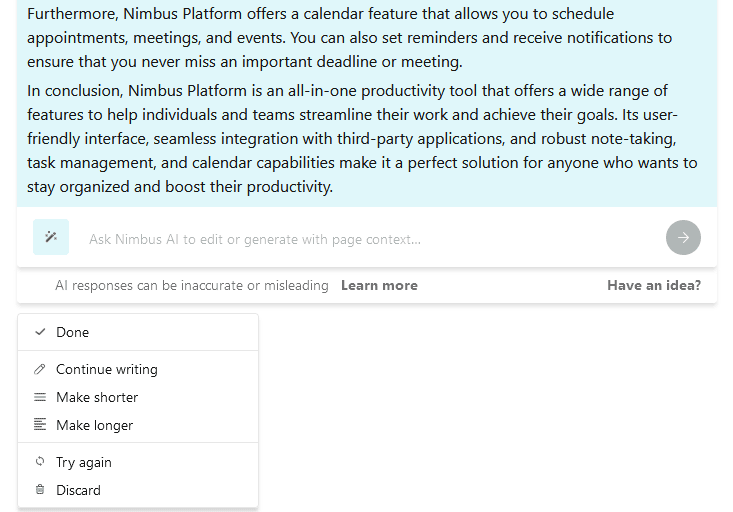Viewport: 733px width, 512px height.
Task: Click the trash icon for Discard
Action: (x=40, y=490)
